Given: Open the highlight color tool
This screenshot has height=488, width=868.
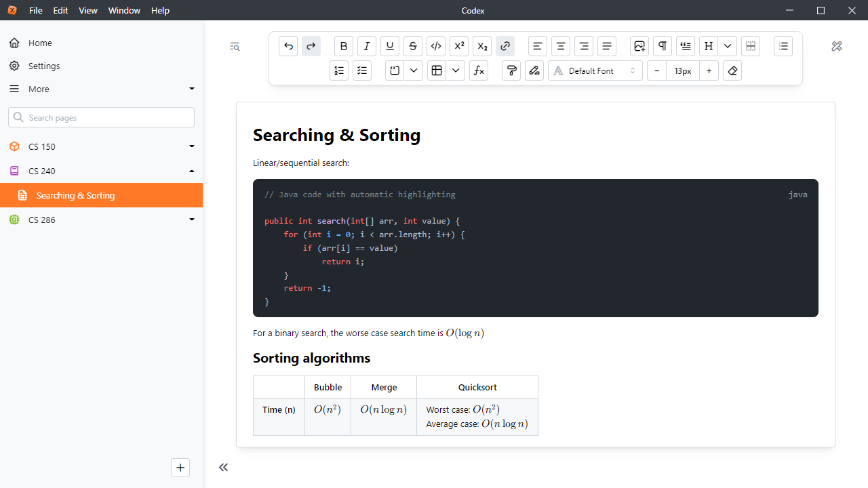Looking at the screenshot, I should (x=534, y=70).
